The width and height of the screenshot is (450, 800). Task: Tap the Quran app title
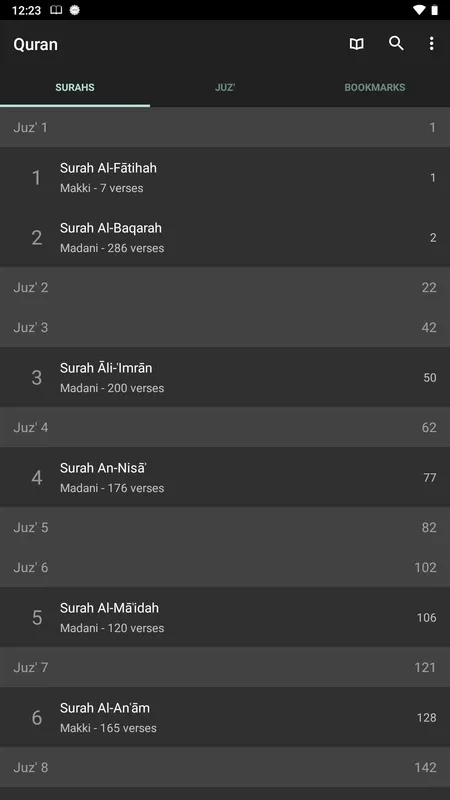35,44
